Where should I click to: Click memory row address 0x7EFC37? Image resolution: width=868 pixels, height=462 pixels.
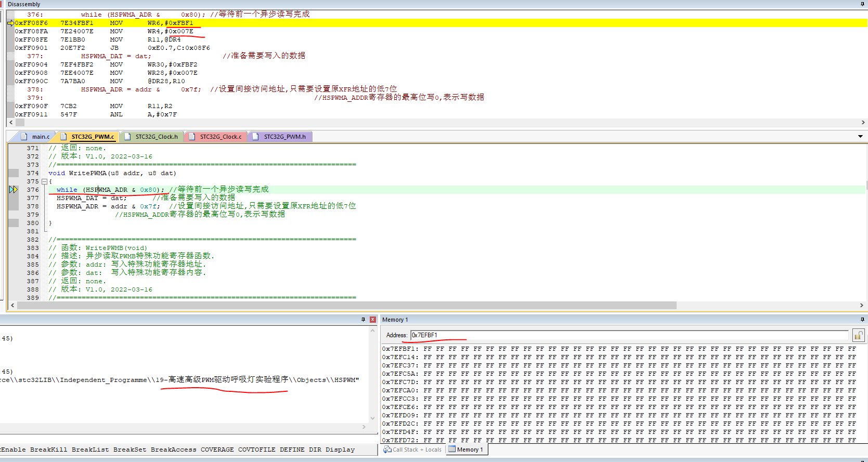point(400,365)
